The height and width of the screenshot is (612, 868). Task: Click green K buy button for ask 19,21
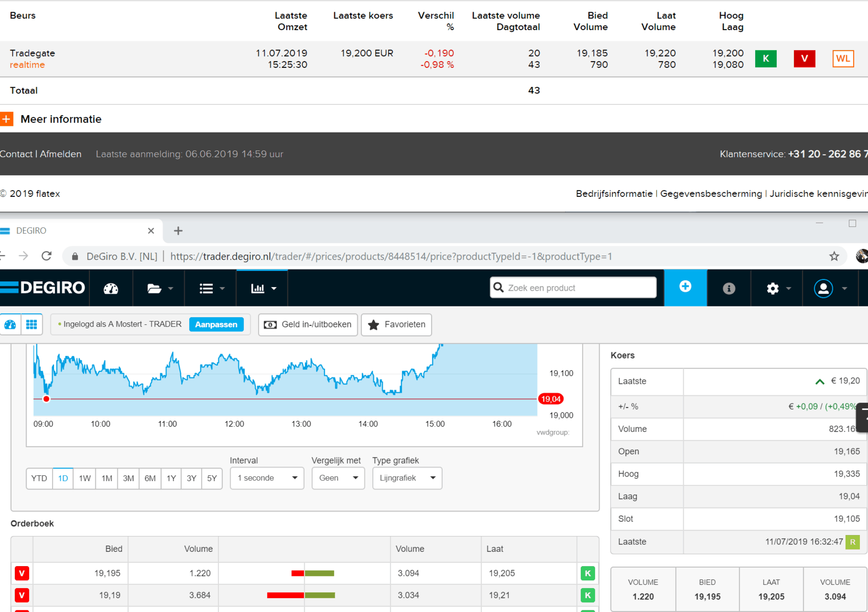[588, 595]
